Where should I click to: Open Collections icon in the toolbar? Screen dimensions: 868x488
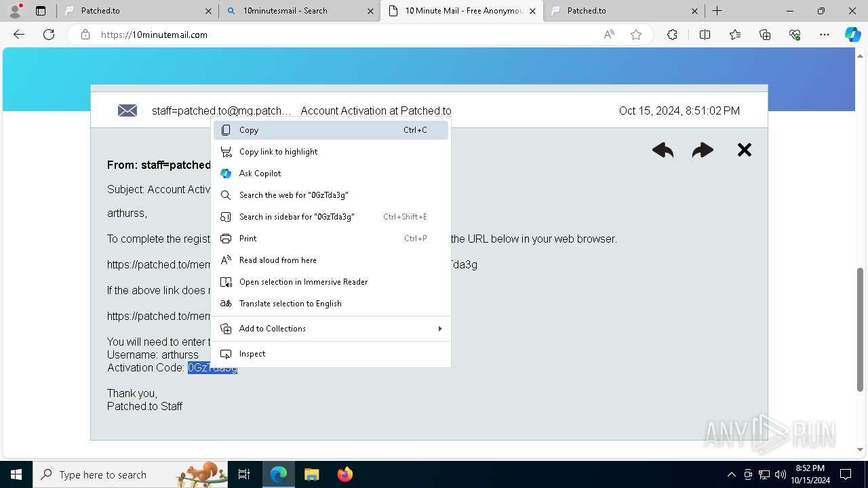[x=765, y=35]
